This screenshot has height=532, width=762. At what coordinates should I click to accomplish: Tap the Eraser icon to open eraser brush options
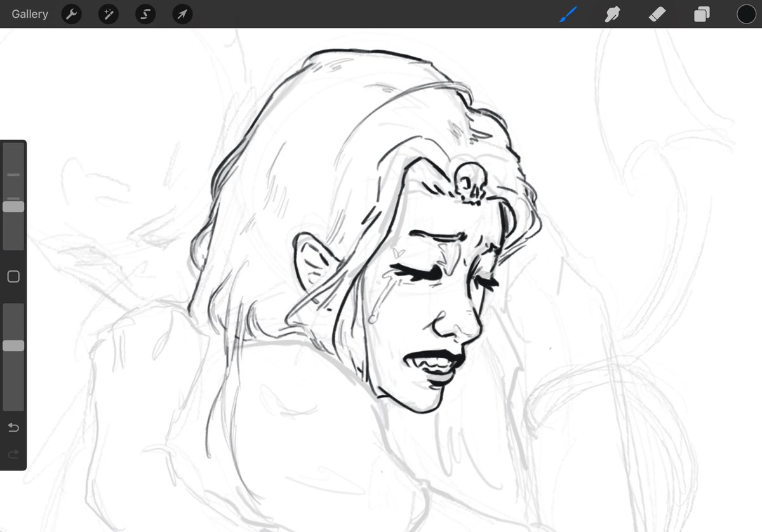point(657,13)
